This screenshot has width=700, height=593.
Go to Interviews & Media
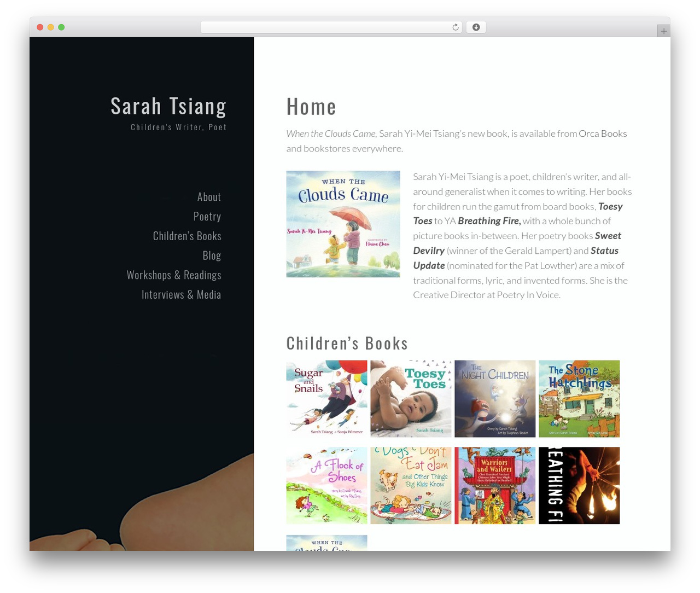[x=181, y=294]
